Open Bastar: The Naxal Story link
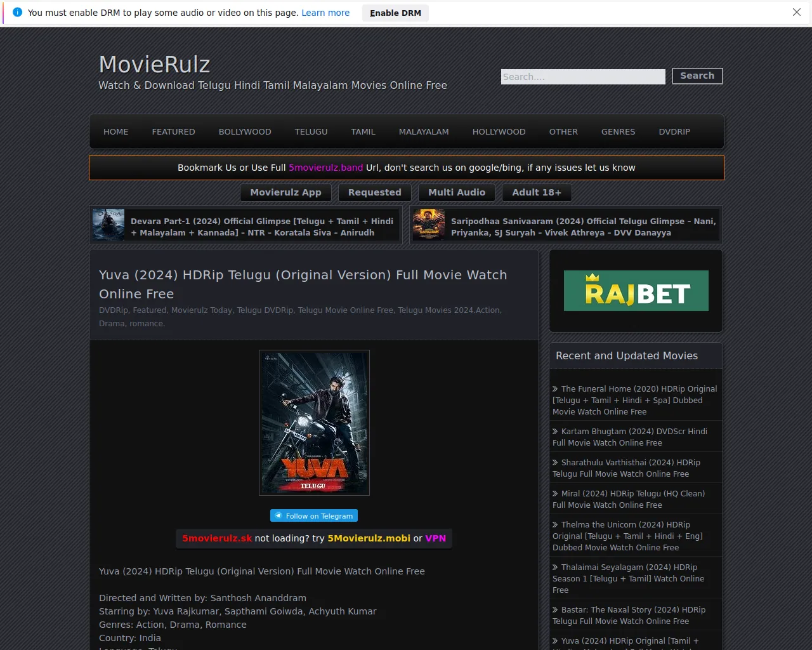The width and height of the screenshot is (812, 650). pyautogui.click(x=629, y=616)
